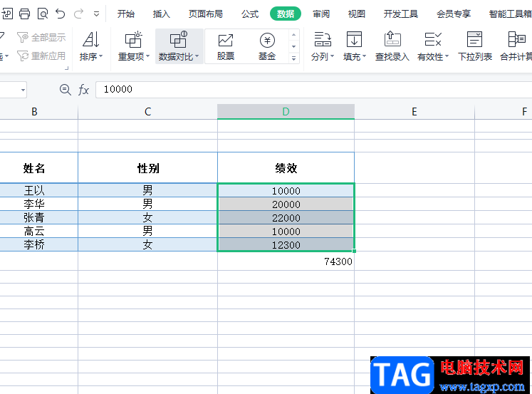Open the 视图 tab

(357, 14)
